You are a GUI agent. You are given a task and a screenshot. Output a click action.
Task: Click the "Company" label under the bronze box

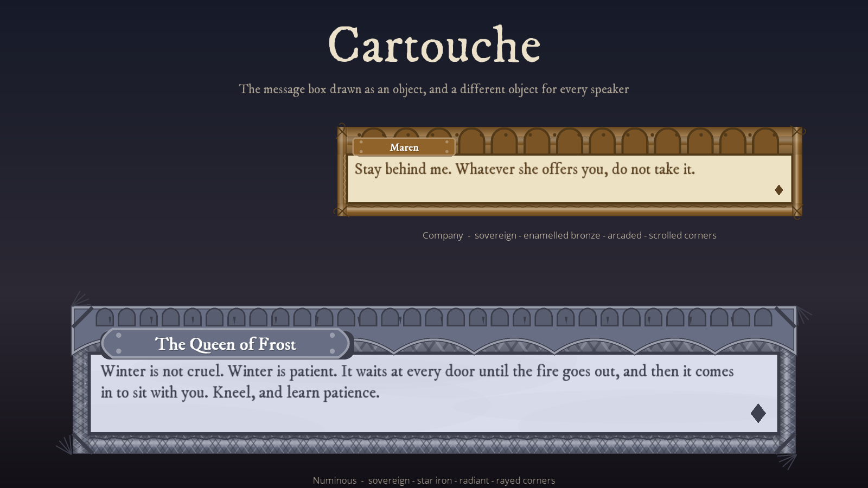[443, 235]
